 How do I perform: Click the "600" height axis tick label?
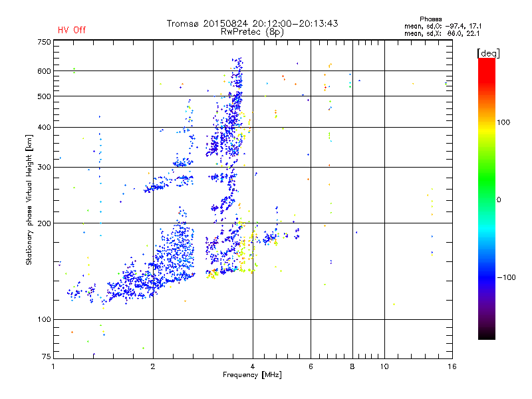pyautogui.click(x=44, y=71)
